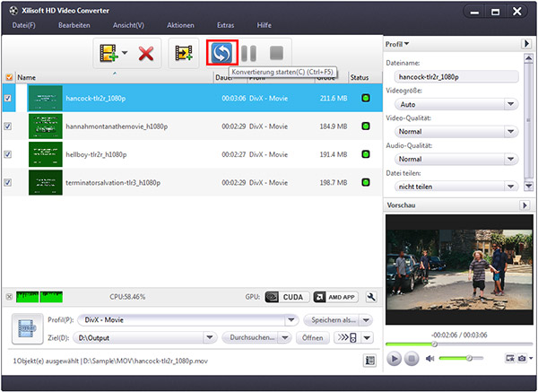This screenshot has width=538, height=392.
Task: Open the Datei teilen dropdown
Action: (511, 187)
